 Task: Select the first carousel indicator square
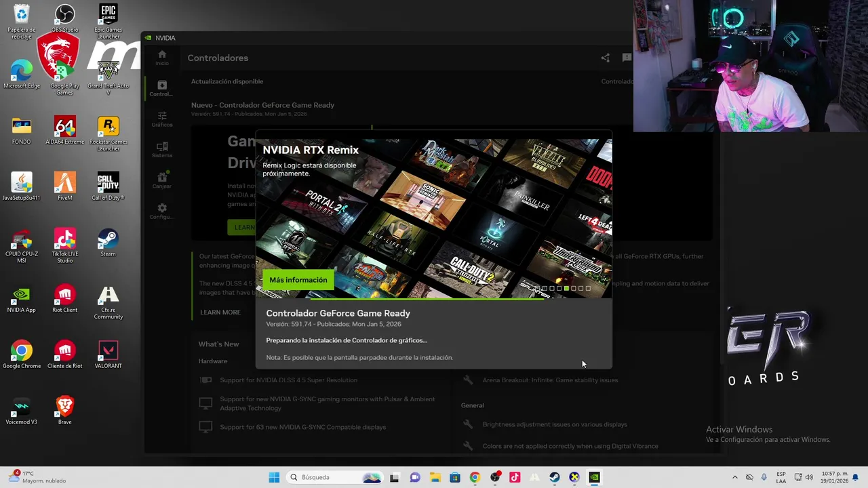pyautogui.click(x=537, y=289)
